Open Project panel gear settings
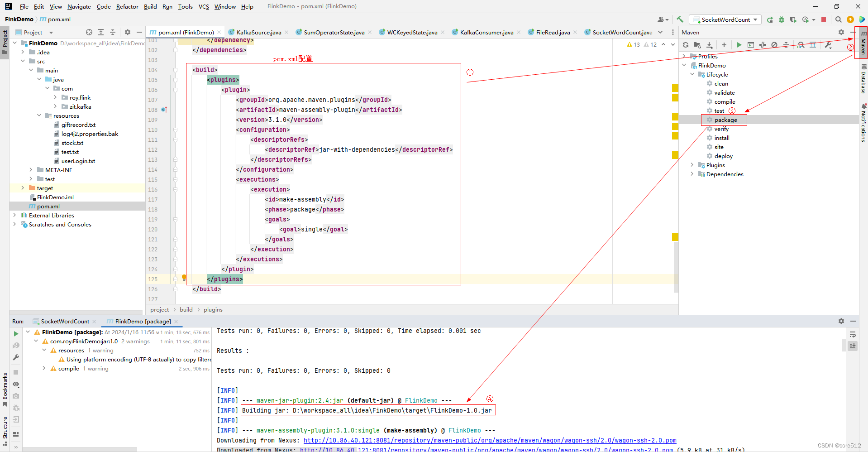 [x=128, y=32]
